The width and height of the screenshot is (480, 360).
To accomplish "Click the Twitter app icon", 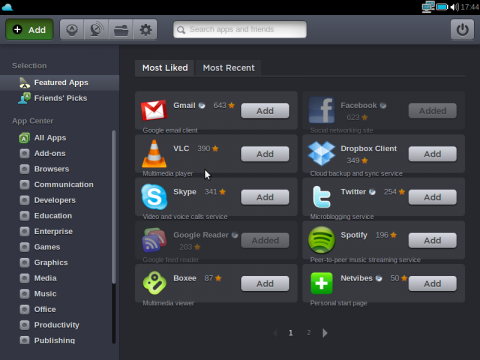I will coord(321,197).
